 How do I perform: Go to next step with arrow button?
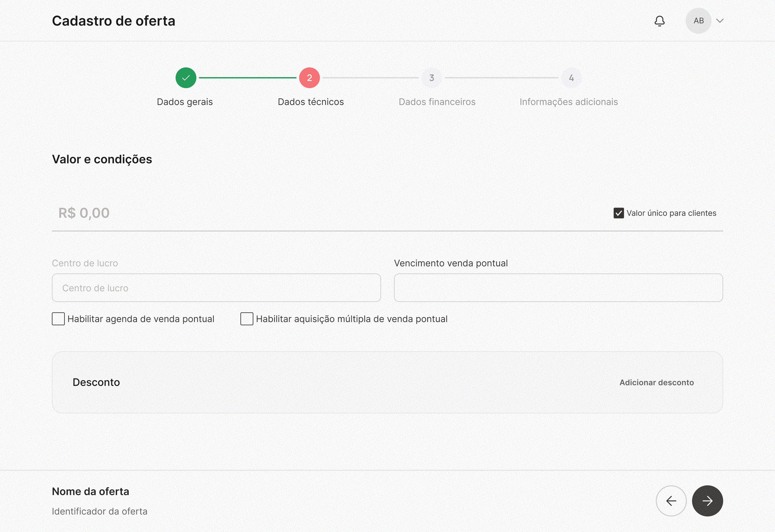click(x=707, y=501)
